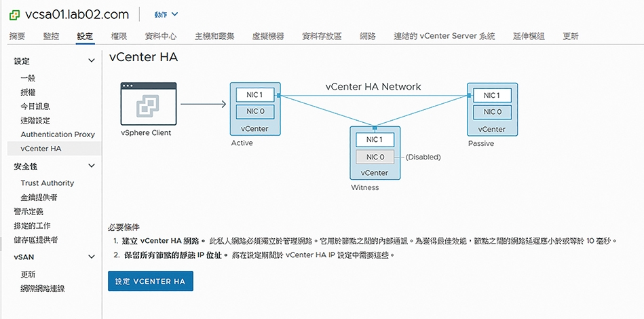The height and width of the screenshot is (319, 644).
Task: Click the Witness node label
Action: pos(364,187)
